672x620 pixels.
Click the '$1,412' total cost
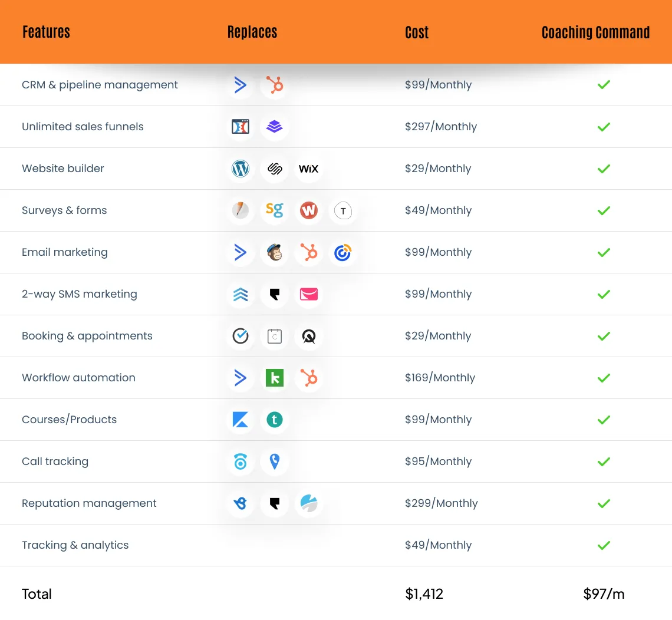[424, 594]
